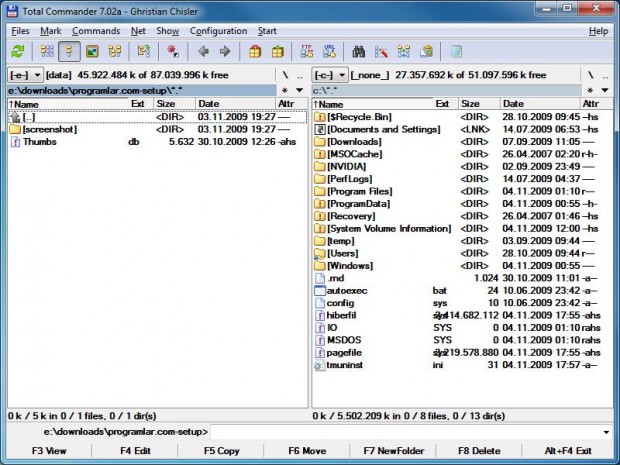Open the Mark menu
620x465 pixels.
click(x=51, y=31)
